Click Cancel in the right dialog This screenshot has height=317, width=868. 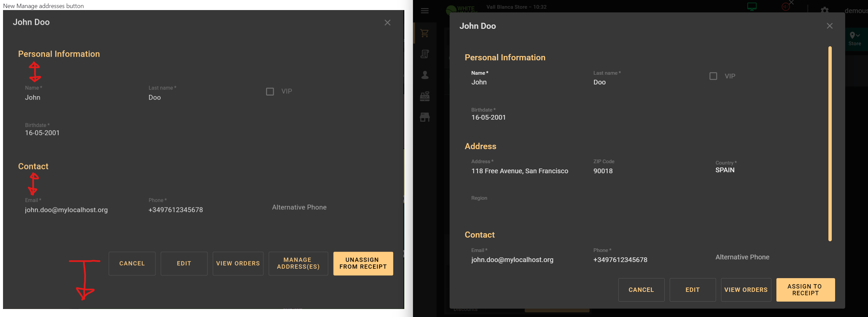point(641,290)
